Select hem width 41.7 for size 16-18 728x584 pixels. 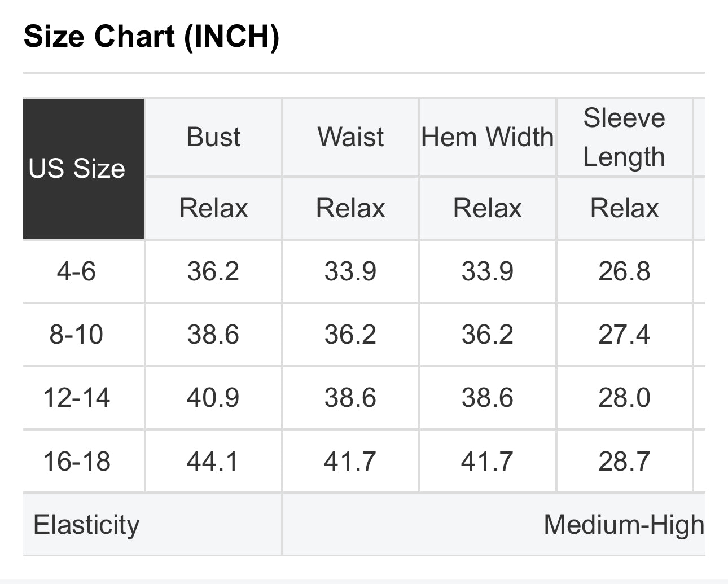point(488,461)
